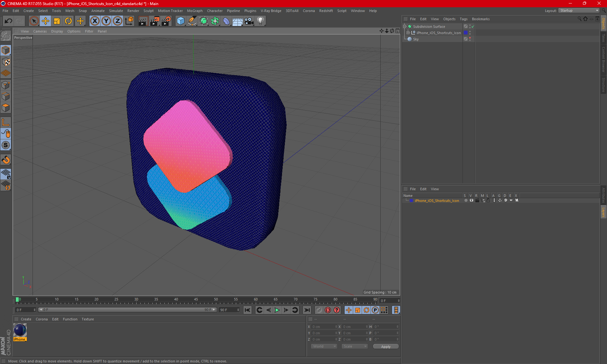
Task: Click the Undo arrow icon
Action: coord(9,21)
